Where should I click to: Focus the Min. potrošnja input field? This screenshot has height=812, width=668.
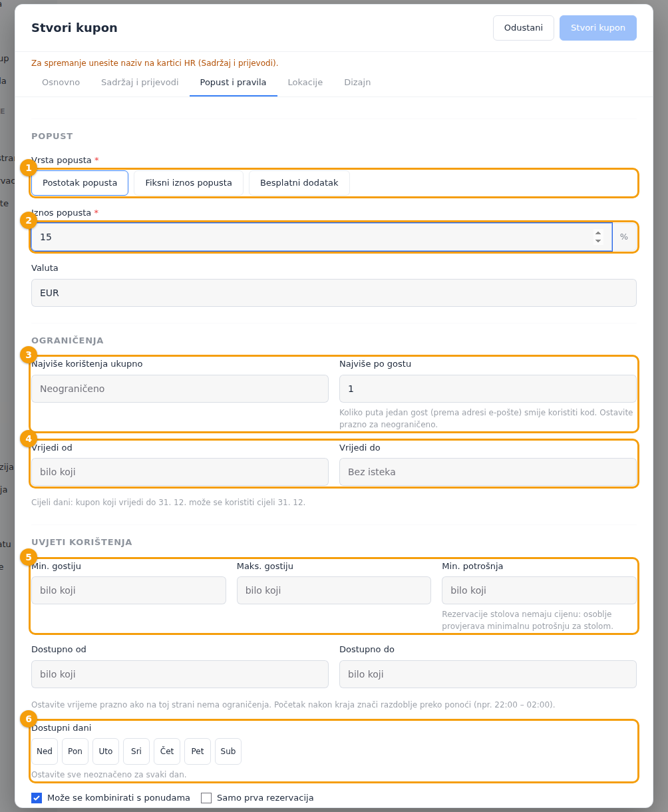tap(539, 590)
